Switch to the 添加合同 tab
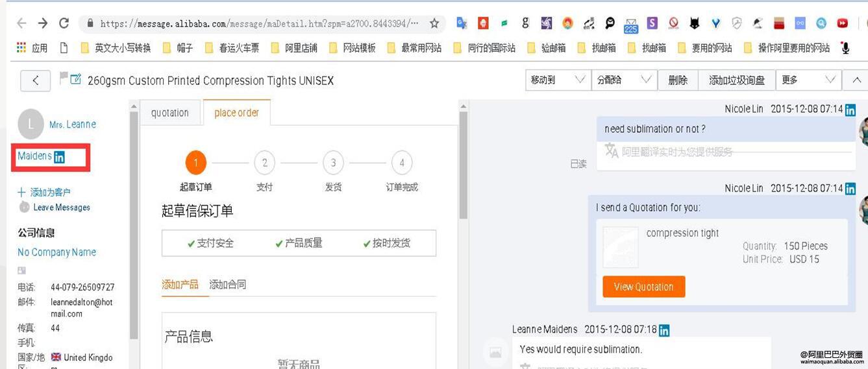 (x=228, y=285)
